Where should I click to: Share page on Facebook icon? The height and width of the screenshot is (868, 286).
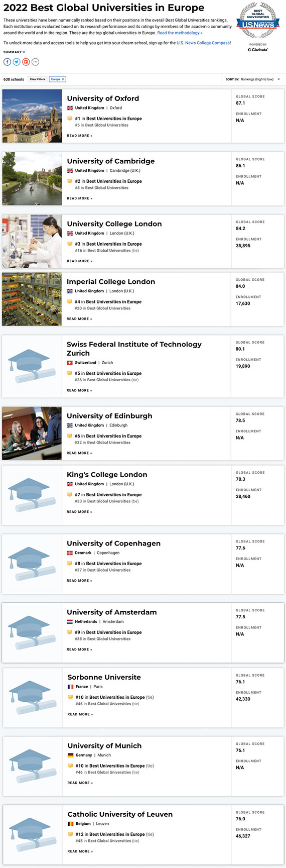[x=7, y=62]
